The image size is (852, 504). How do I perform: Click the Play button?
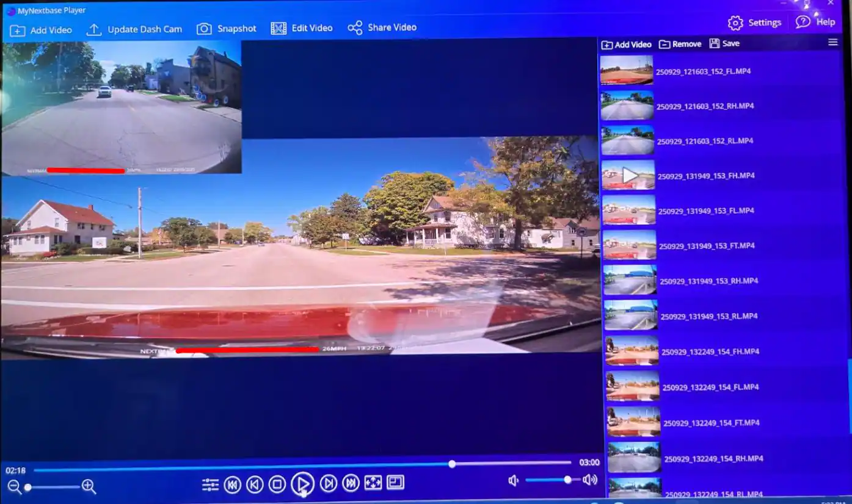click(x=302, y=484)
